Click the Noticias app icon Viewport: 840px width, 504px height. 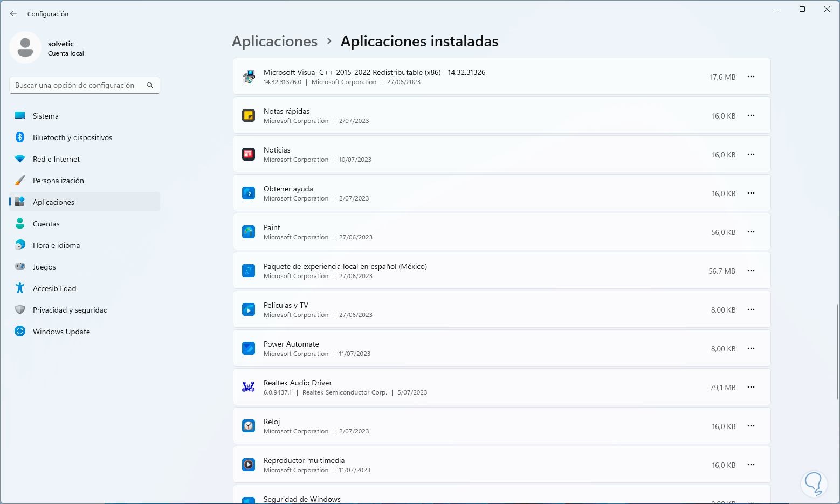point(249,155)
